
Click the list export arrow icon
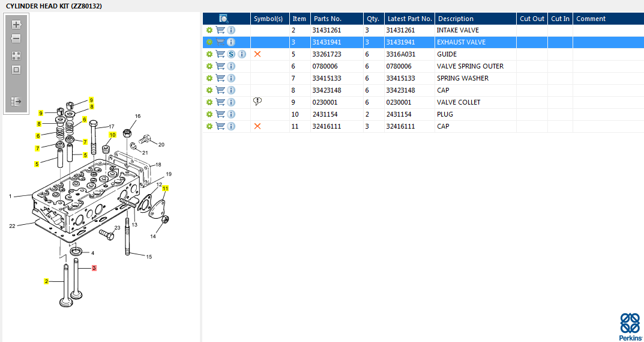[16, 101]
